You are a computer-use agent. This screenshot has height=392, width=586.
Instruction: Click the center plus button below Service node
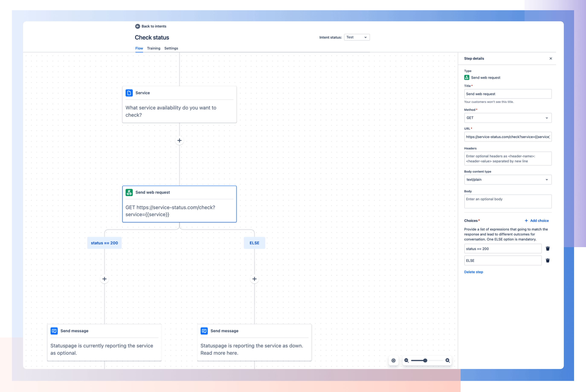tap(179, 140)
